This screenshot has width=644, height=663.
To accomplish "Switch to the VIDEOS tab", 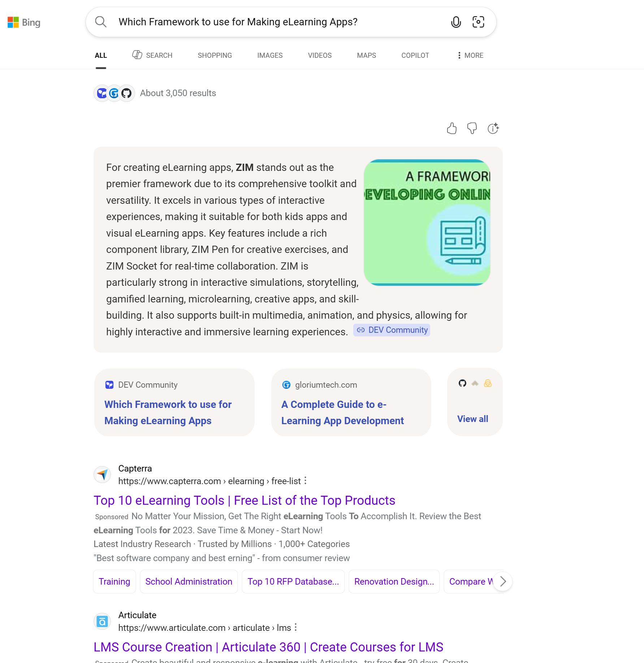I will [320, 55].
